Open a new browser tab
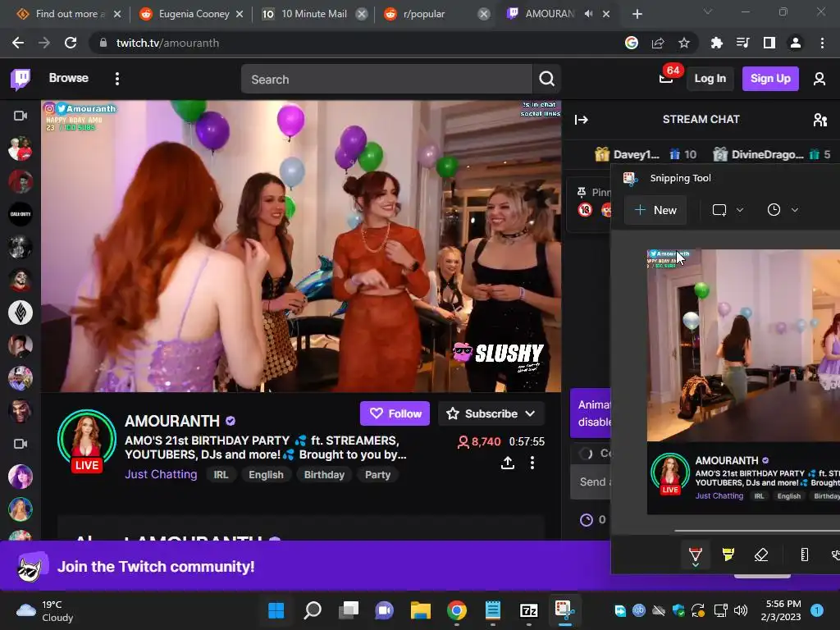Image resolution: width=840 pixels, height=630 pixels. [637, 14]
